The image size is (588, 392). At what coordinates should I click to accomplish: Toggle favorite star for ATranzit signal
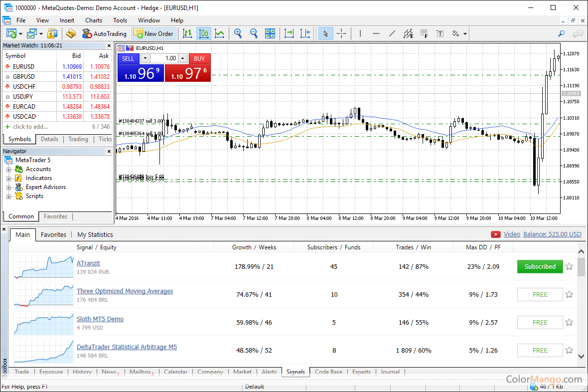tap(569, 266)
